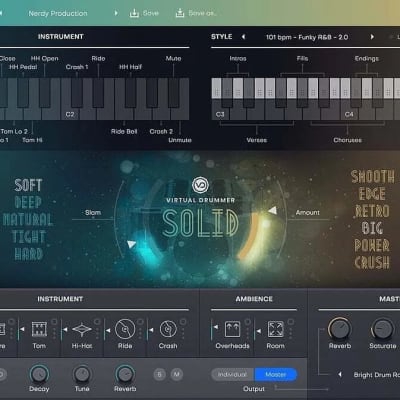
Task: Choose the BIG mix preset
Action: (x=372, y=228)
